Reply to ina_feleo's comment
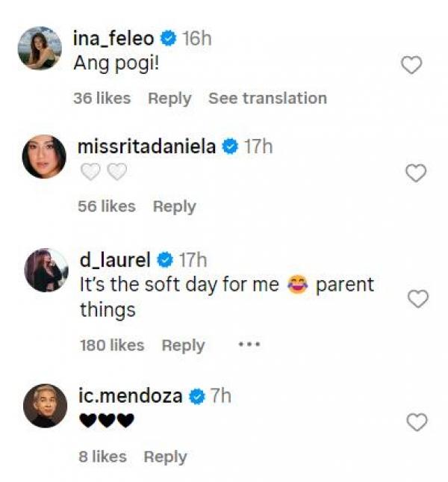This screenshot has height=482, width=448. tap(169, 99)
